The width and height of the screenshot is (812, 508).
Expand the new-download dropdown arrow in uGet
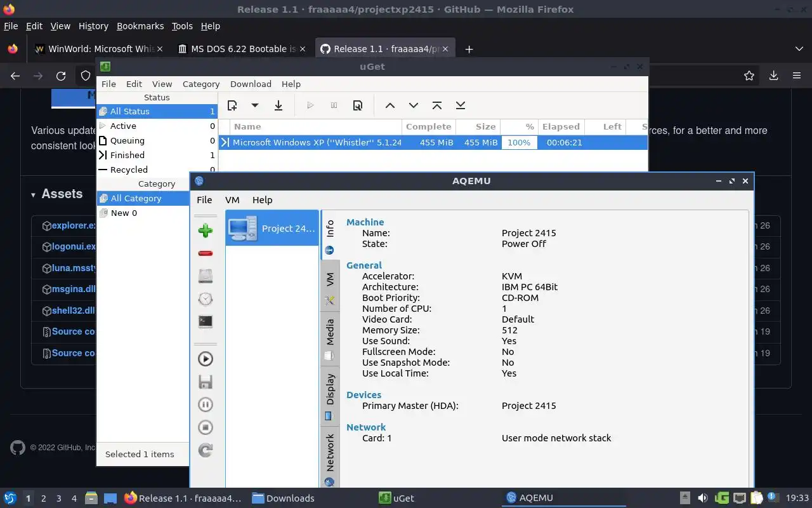pyautogui.click(x=255, y=105)
